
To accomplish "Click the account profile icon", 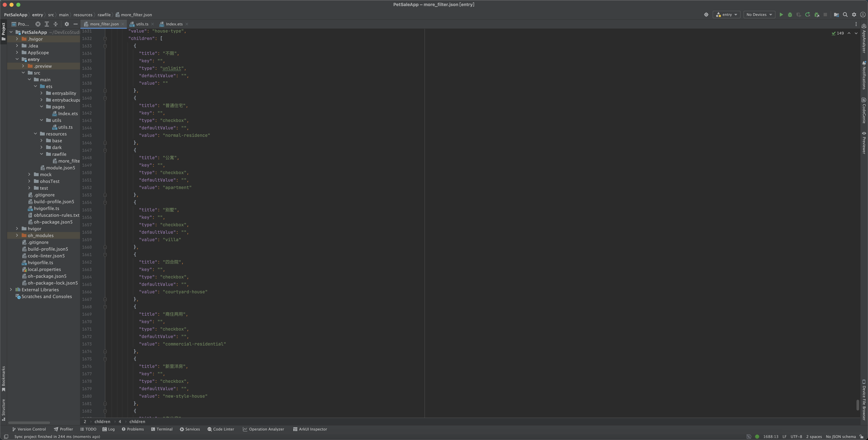I will click(863, 15).
